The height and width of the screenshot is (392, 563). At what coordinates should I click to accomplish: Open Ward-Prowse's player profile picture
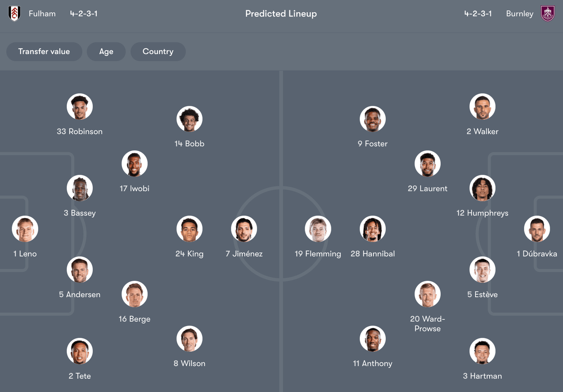(x=427, y=294)
